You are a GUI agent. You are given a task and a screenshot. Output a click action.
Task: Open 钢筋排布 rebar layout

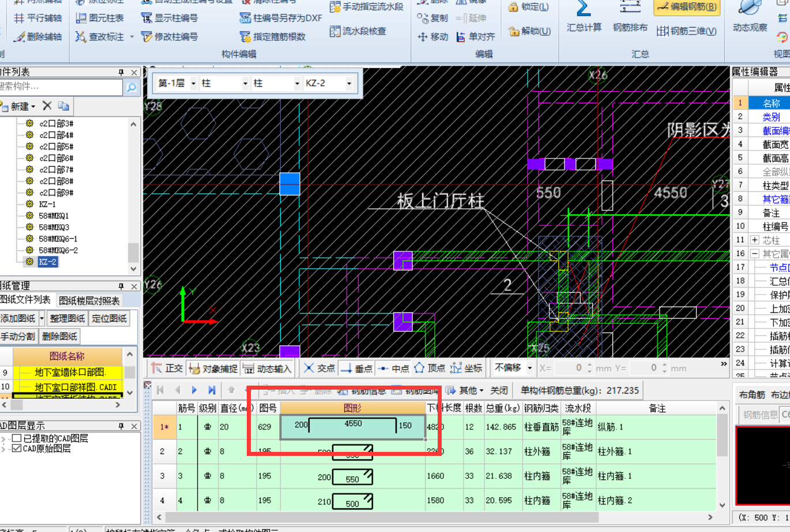[630, 16]
